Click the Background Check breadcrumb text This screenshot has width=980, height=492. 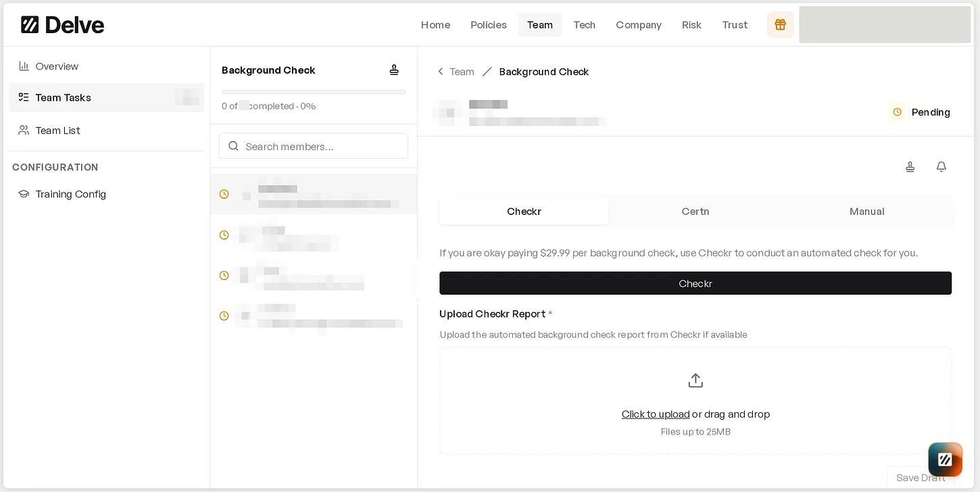pyautogui.click(x=544, y=72)
